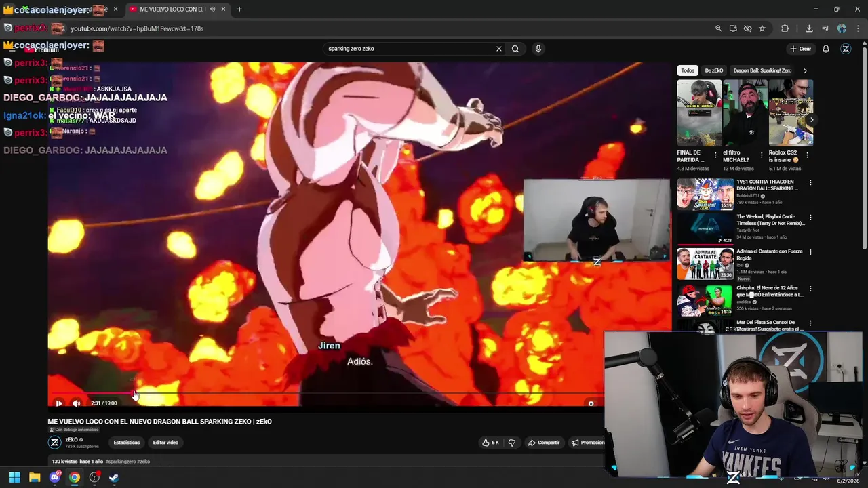Screen dimensions: 868x488
Task: Open the 'FINAL DE PARTIDA' short thumbnail
Action: [699, 113]
